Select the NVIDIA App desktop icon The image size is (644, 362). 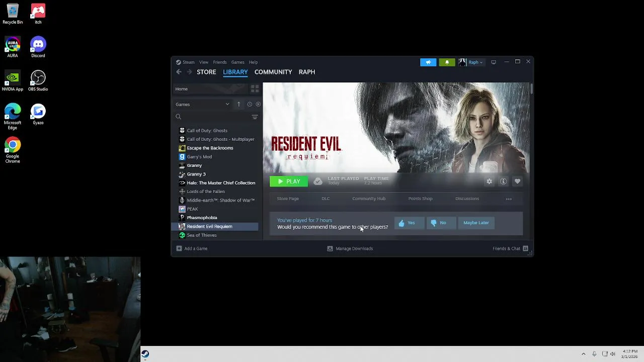(13, 81)
